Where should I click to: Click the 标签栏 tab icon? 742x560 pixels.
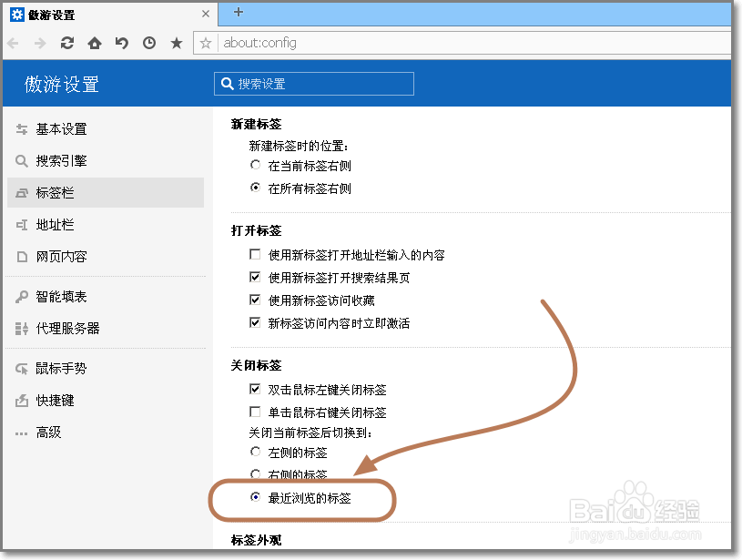coord(21,193)
